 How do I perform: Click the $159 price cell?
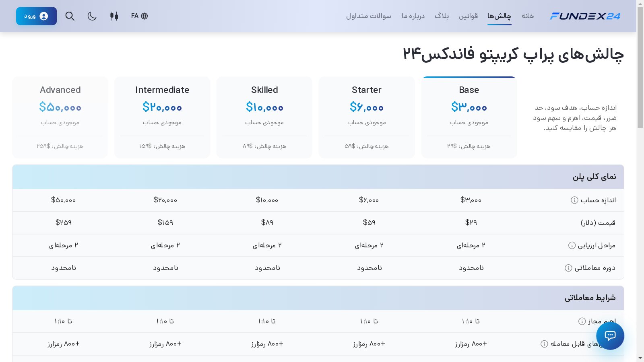(165, 222)
